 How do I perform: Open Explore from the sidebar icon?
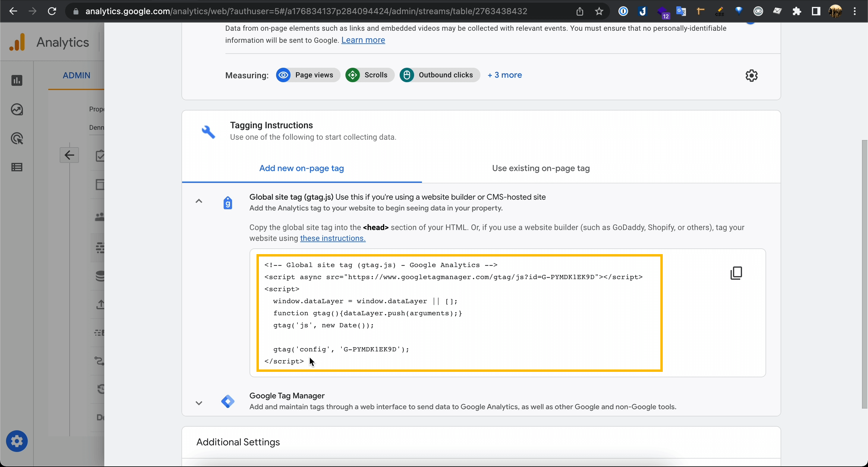point(17,109)
